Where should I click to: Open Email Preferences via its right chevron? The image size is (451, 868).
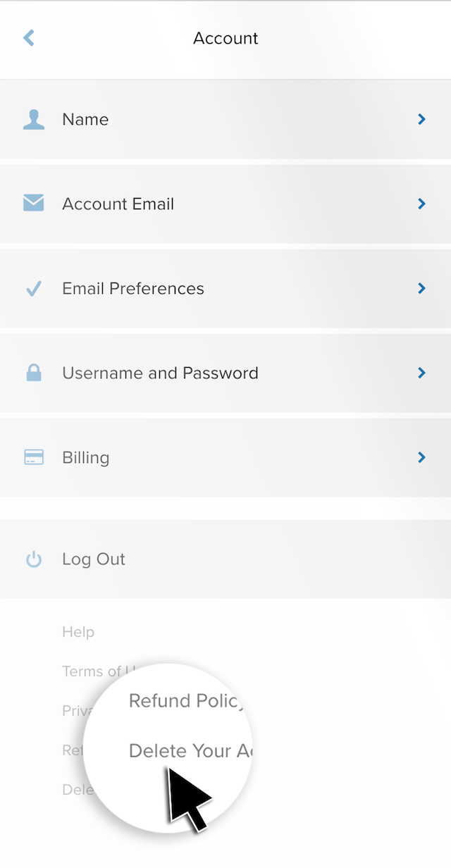[x=421, y=289]
